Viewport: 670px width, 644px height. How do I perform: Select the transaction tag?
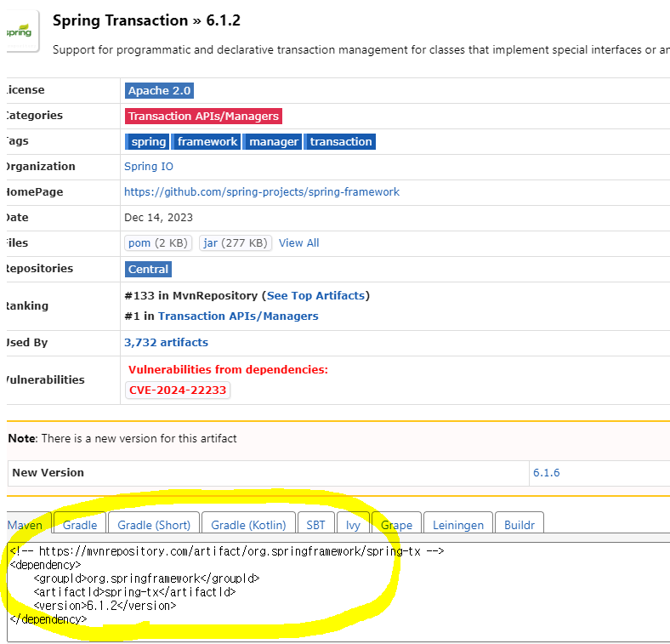pyautogui.click(x=340, y=141)
